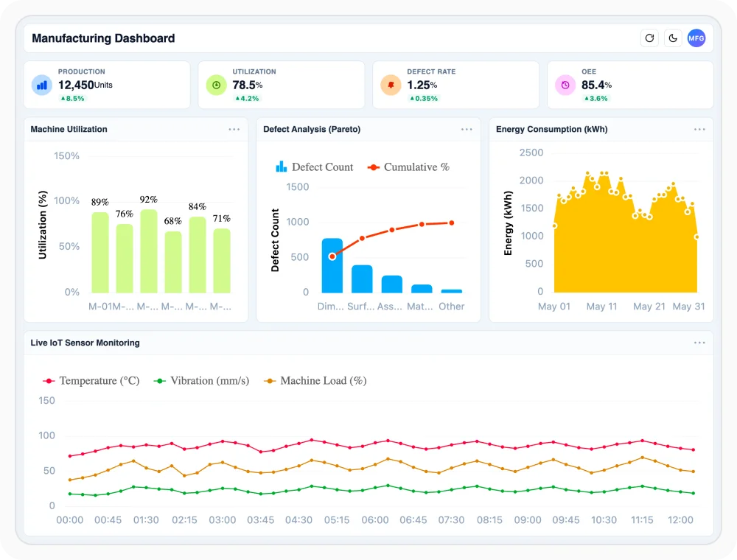Click the OEE 85.4% value
Viewport: 737px width, 560px height.
(596, 85)
